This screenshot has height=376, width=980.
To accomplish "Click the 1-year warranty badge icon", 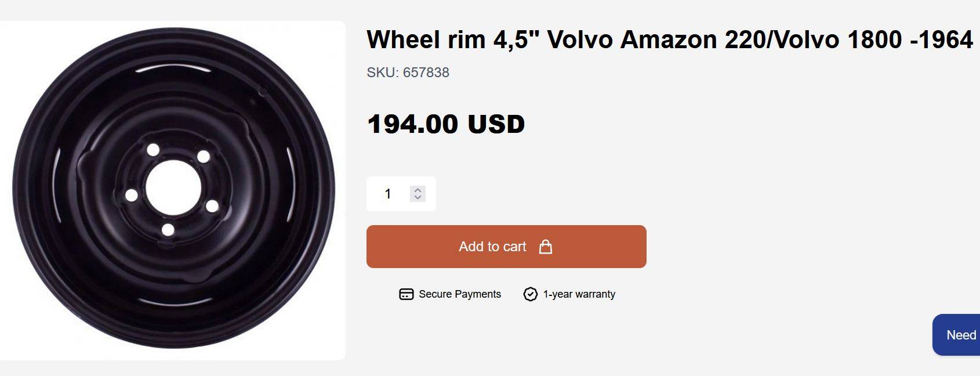I will [530, 294].
